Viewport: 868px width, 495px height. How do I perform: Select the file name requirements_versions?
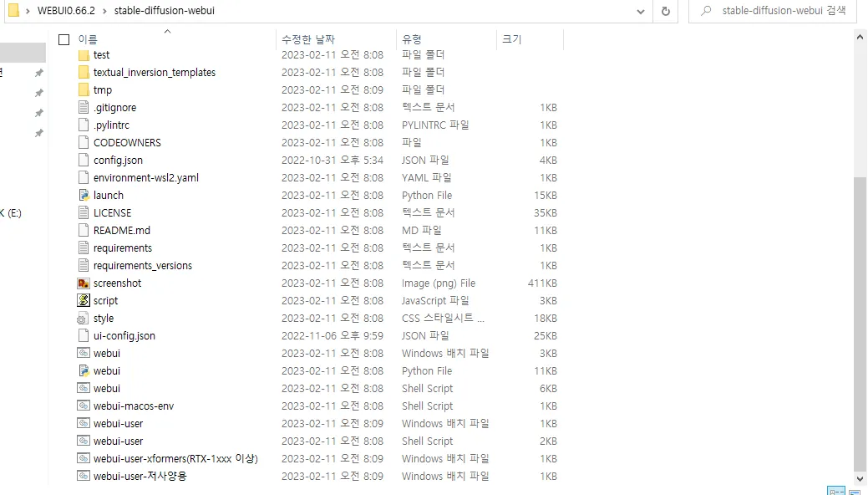coord(143,266)
